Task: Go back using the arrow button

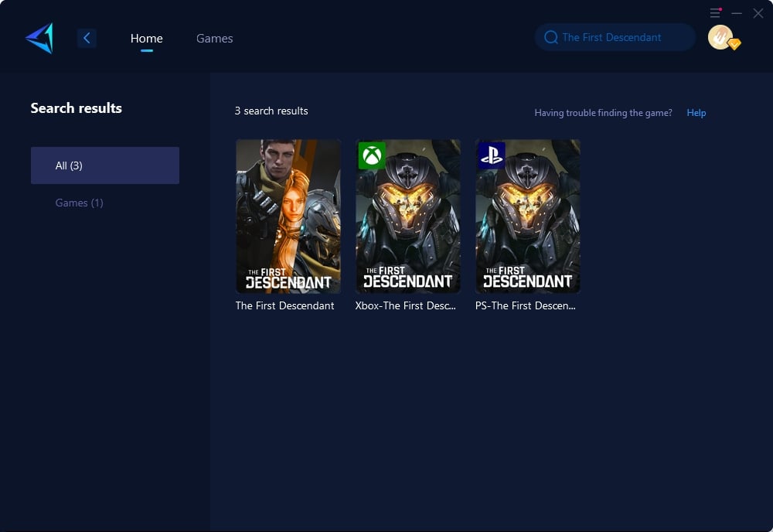Action: [x=87, y=38]
